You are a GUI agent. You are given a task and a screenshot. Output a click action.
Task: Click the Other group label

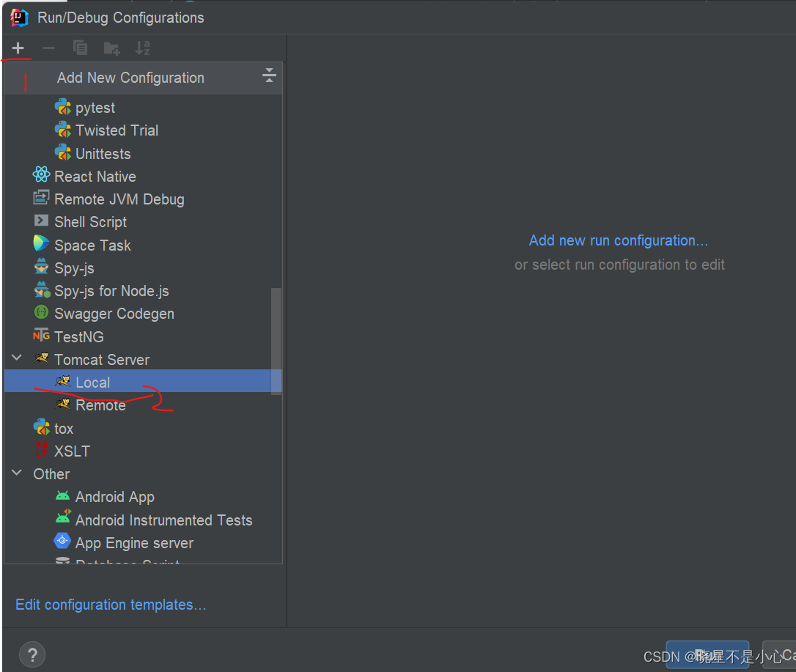pyautogui.click(x=51, y=473)
